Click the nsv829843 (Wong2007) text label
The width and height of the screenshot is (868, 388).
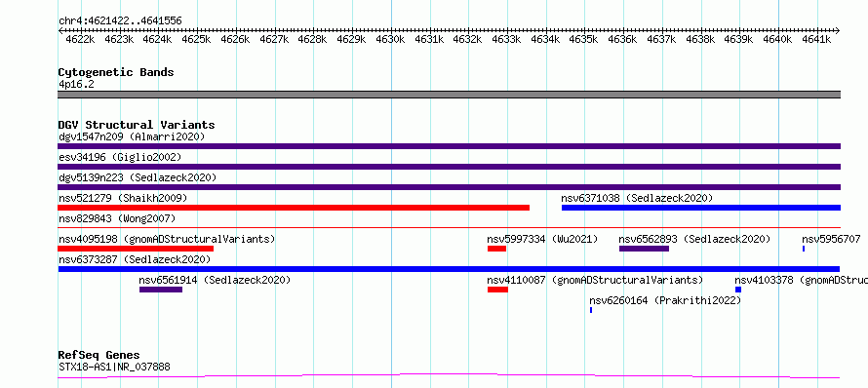click(117, 218)
